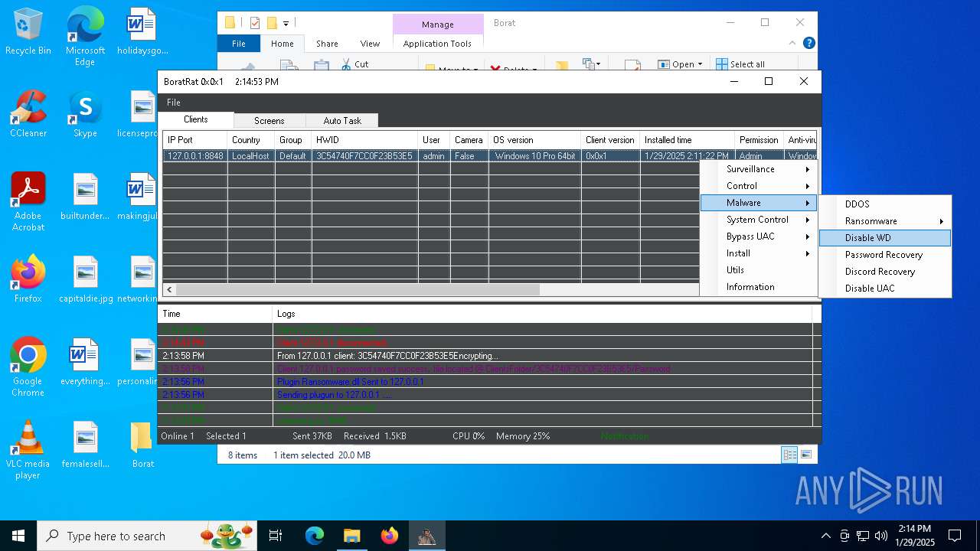
Task: Click the Password Recovery submenu item
Action: coord(885,255)
